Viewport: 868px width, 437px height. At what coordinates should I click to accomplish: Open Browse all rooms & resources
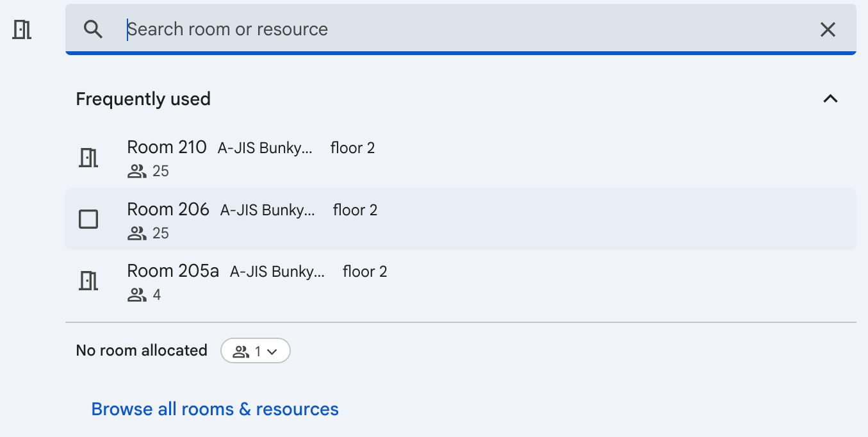(215, 409)
